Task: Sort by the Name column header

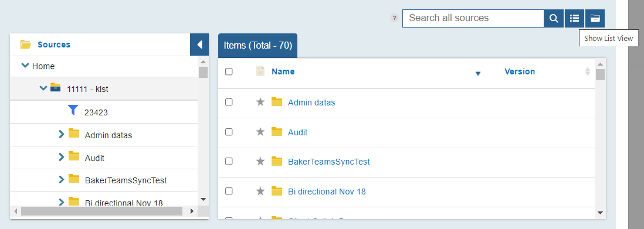Action: point(283,71)
